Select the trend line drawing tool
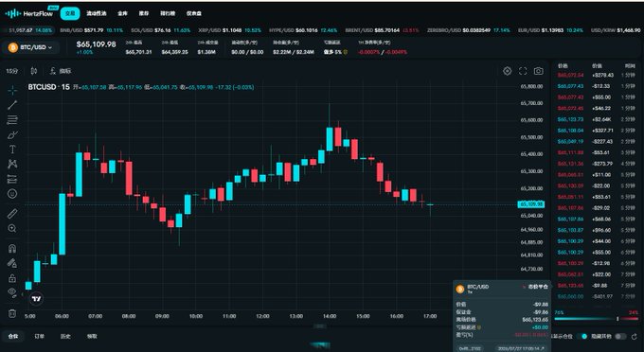This screenshot has height=352, width=644. (12, 105)
